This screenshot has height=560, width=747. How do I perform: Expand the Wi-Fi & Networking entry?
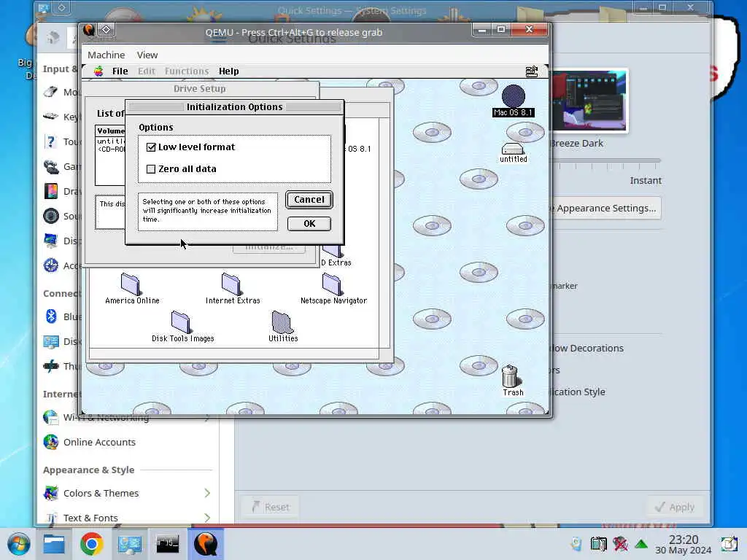point(207,418)
